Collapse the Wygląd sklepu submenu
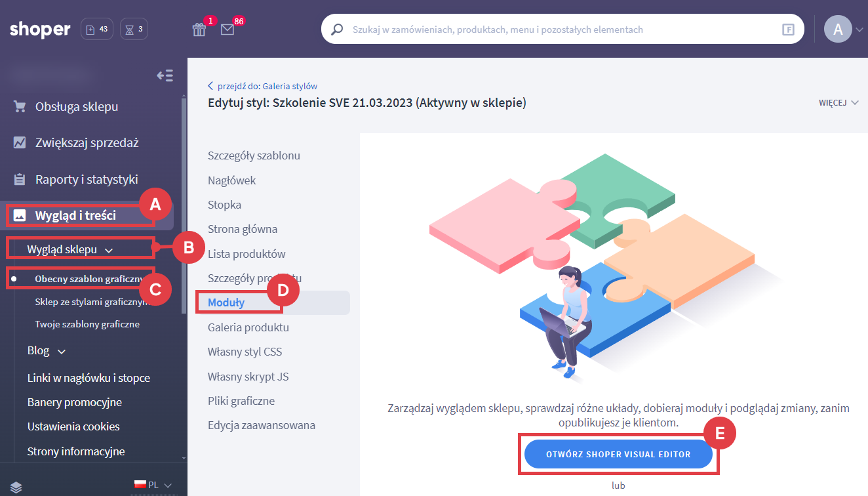Screen dimensions: 868x496 tap(69, 249)
